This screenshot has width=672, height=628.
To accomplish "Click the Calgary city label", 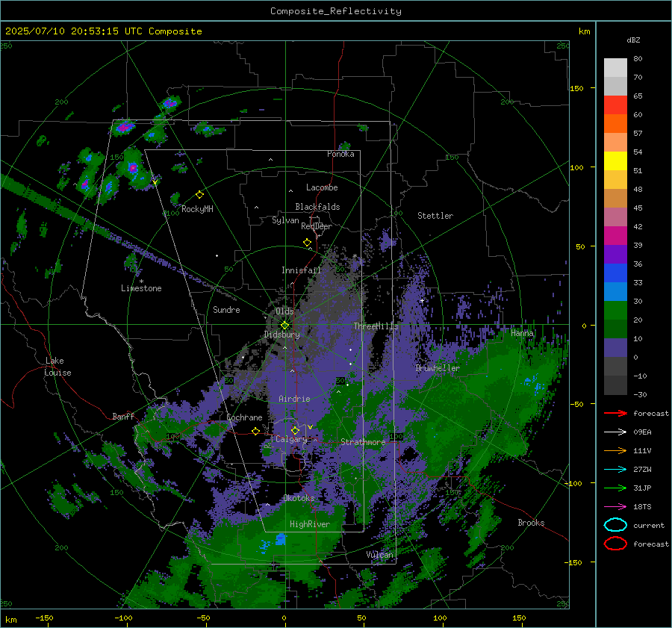I will click(291, 439).
